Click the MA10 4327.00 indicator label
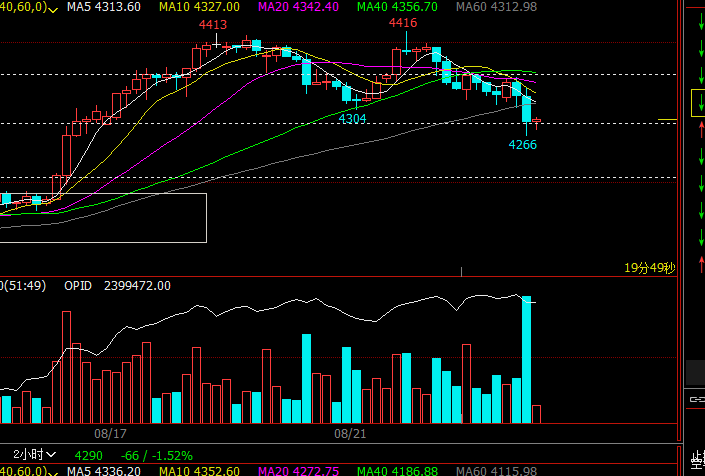The image size is (705, 476). [x=200, y=7]
